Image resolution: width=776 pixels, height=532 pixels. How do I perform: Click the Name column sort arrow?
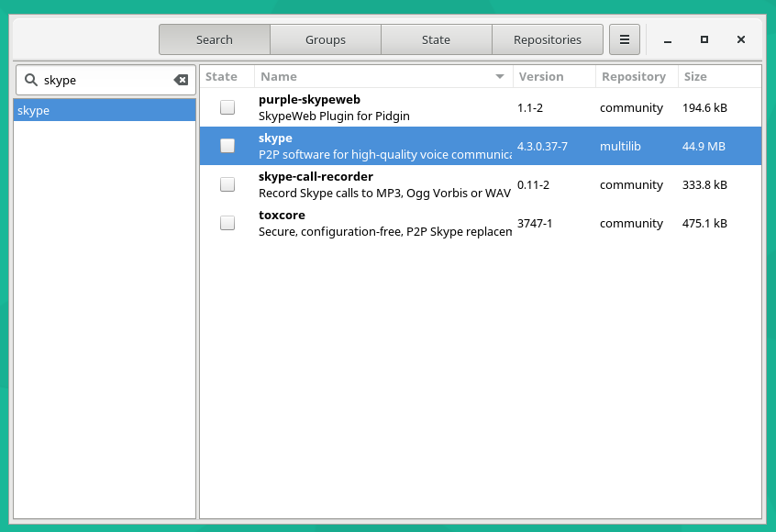pos(500,77)
